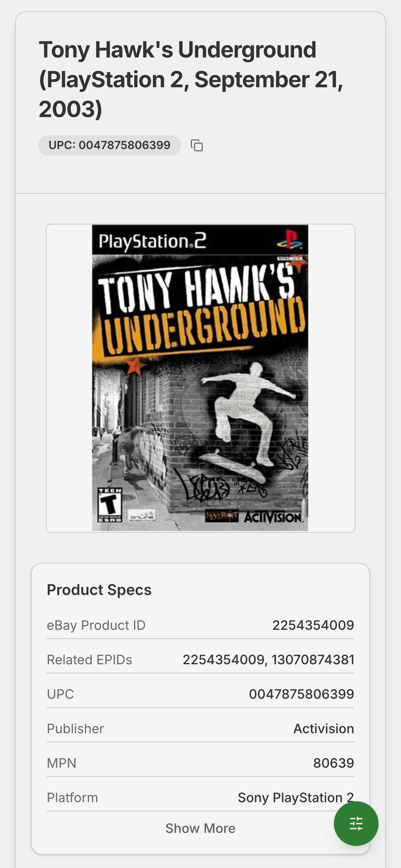Click the MPN label
Viewport: 401px width, 868px height.
coord(61,763)
